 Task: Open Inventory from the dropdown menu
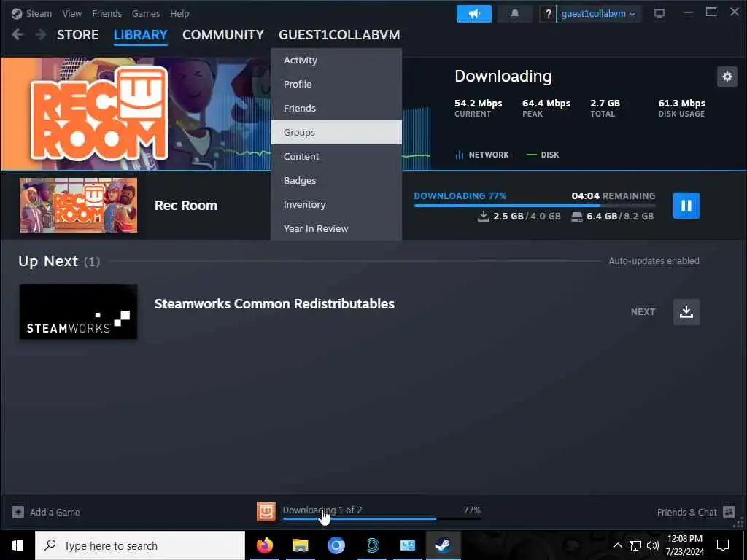tap(336, 205)
